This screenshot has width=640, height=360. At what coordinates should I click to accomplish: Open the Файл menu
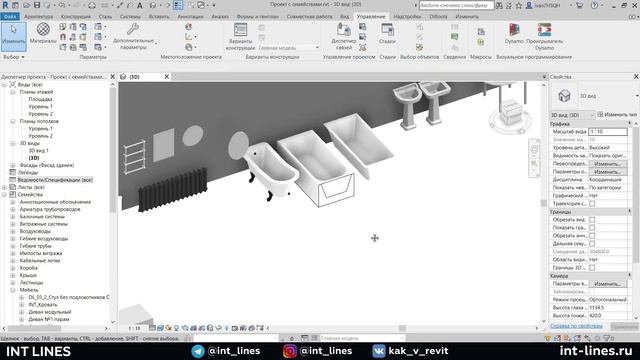click(9, 17)
